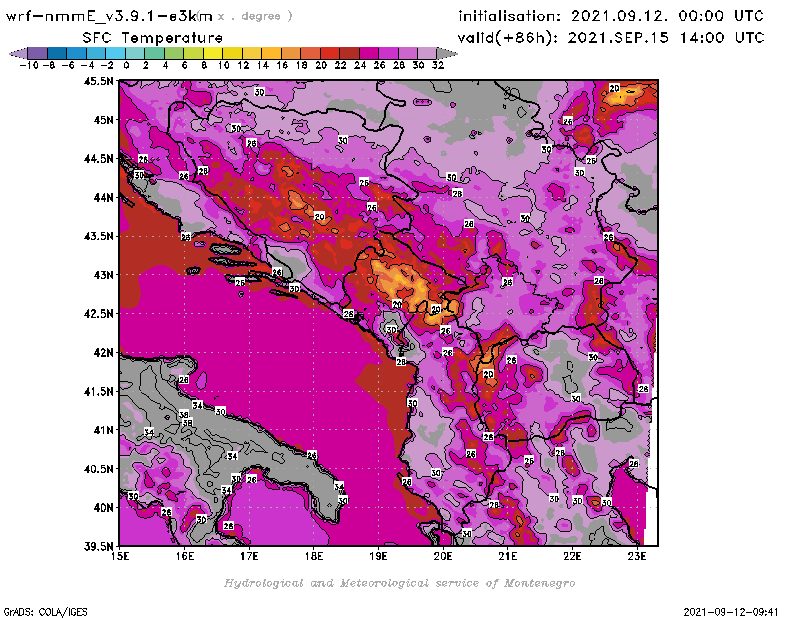Select the '0' value under the color legend
Image resolution: width=800 pixels, height=618 pixels.
126,66
